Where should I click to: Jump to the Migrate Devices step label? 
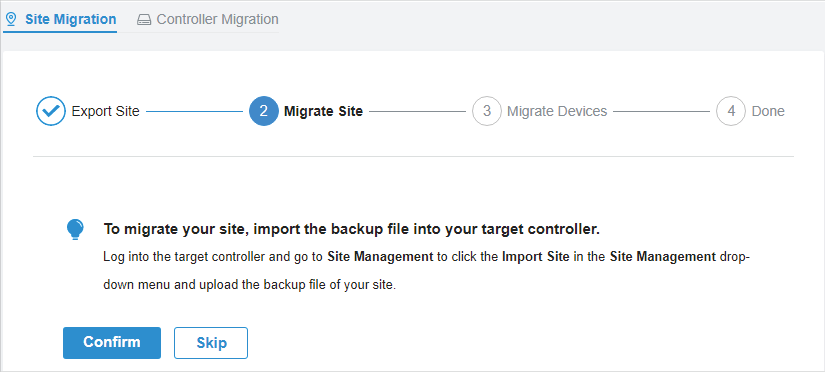pyautogui.click(x=557, y=112)
